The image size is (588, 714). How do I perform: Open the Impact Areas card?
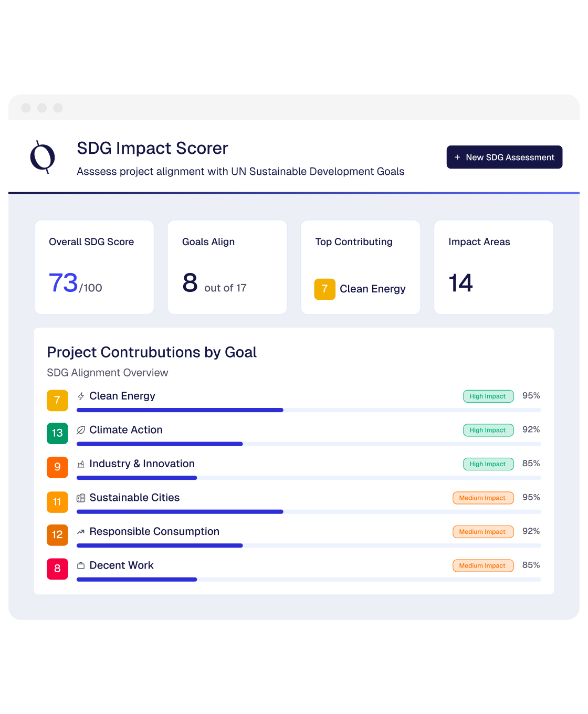tap(493, 267)
